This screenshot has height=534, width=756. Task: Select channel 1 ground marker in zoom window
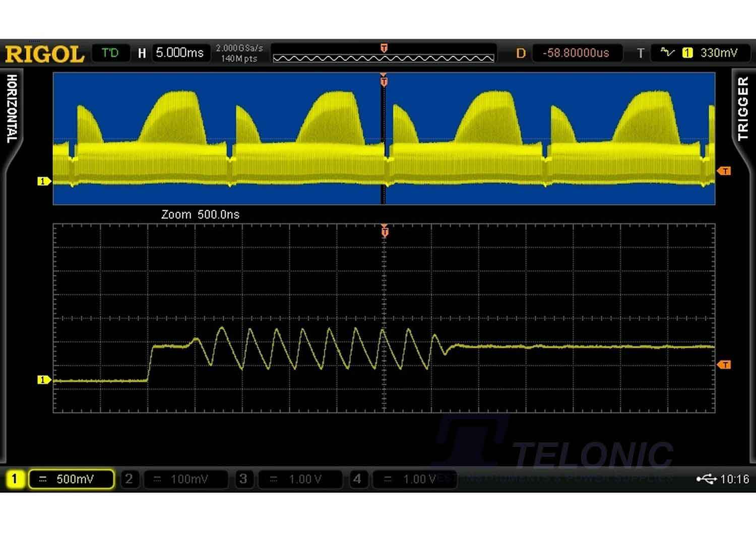(x=44, y=380)
